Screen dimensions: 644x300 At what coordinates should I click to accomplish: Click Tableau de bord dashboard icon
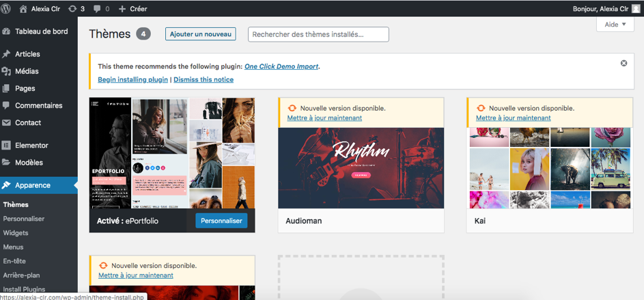click(6, 31)
